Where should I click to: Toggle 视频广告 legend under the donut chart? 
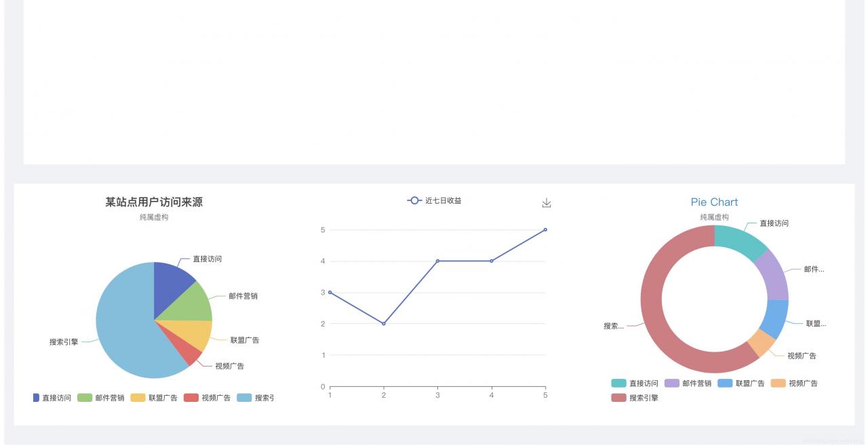click(794, 384)
